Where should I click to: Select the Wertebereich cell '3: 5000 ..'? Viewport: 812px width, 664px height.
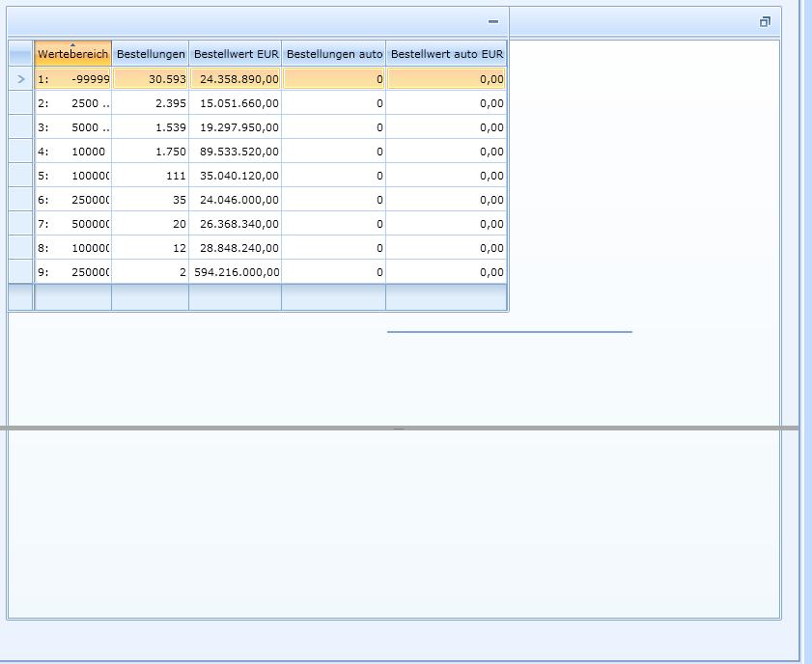(73, 127)
